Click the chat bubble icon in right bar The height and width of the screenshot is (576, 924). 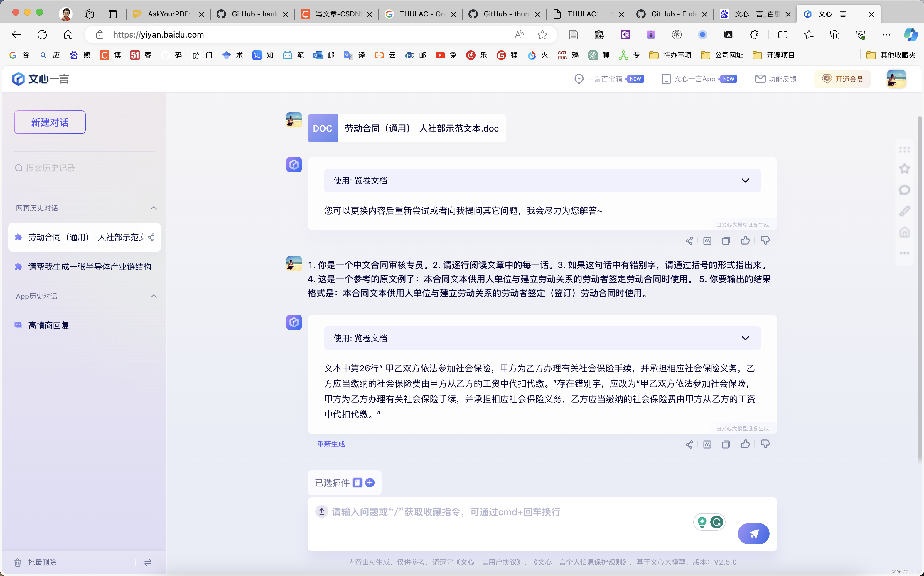pos(905,190)
